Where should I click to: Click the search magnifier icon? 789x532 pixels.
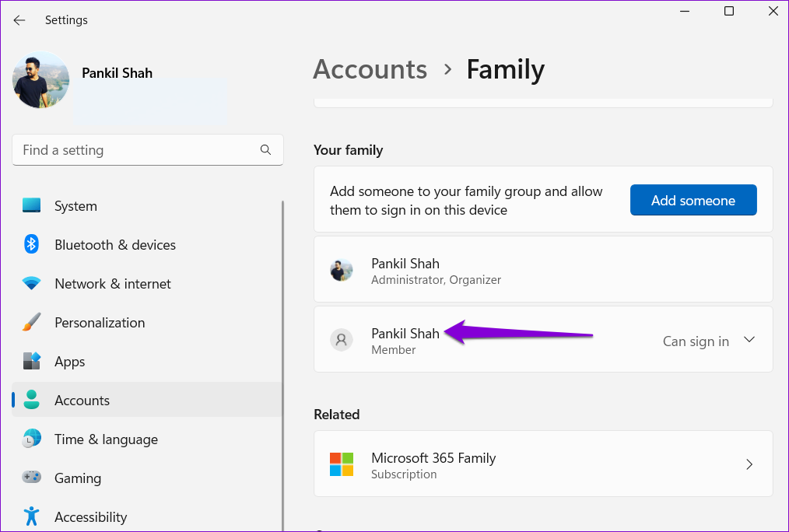265,150
